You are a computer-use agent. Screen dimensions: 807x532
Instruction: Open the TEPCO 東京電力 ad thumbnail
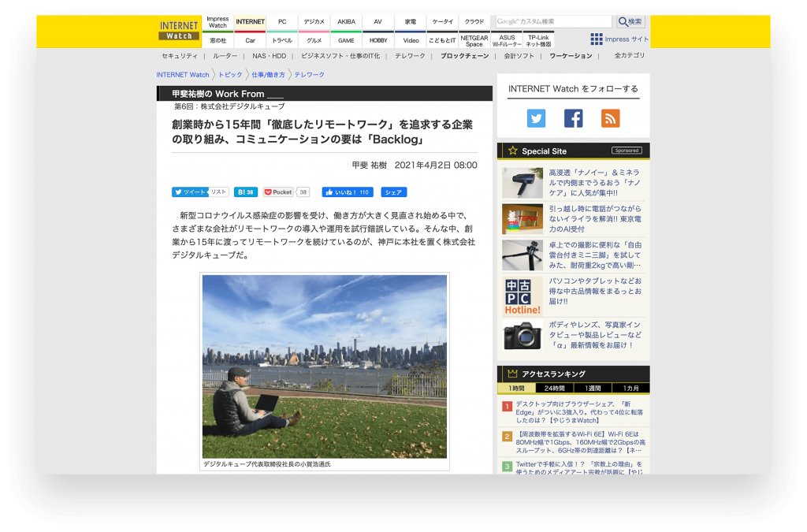coord(523,218)
